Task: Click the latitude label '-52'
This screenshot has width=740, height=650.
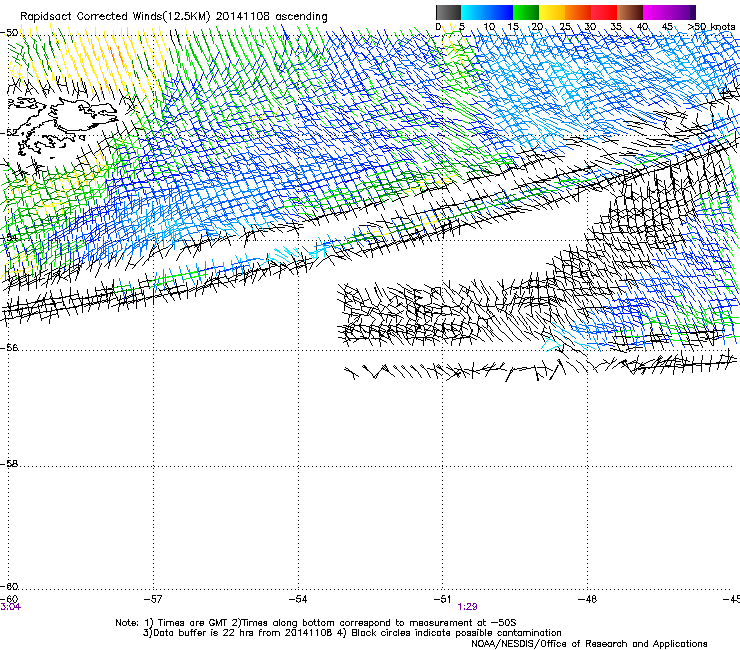Action: click(9, 133)
